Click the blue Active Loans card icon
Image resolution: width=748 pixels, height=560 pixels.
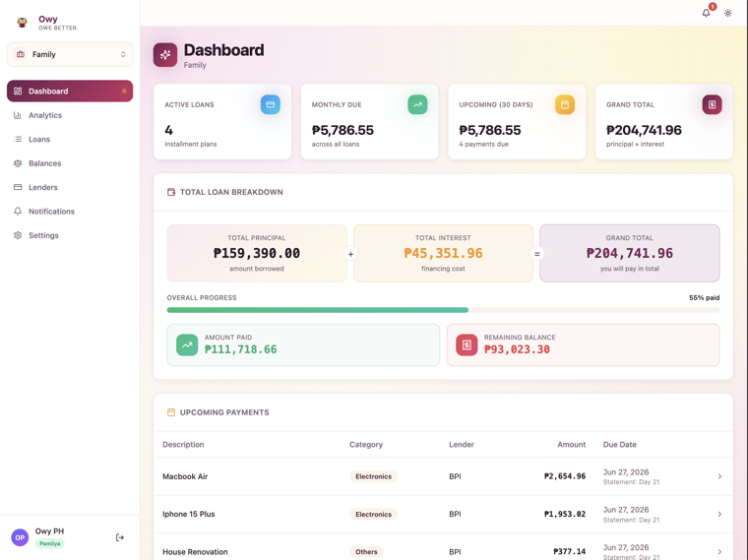tap(270, 104)
